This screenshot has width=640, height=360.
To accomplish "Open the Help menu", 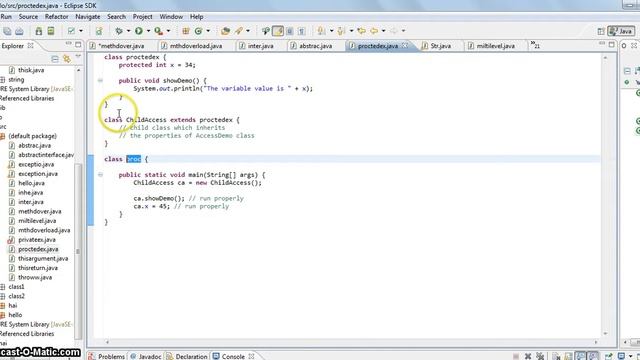I will [x=196, y=17].
